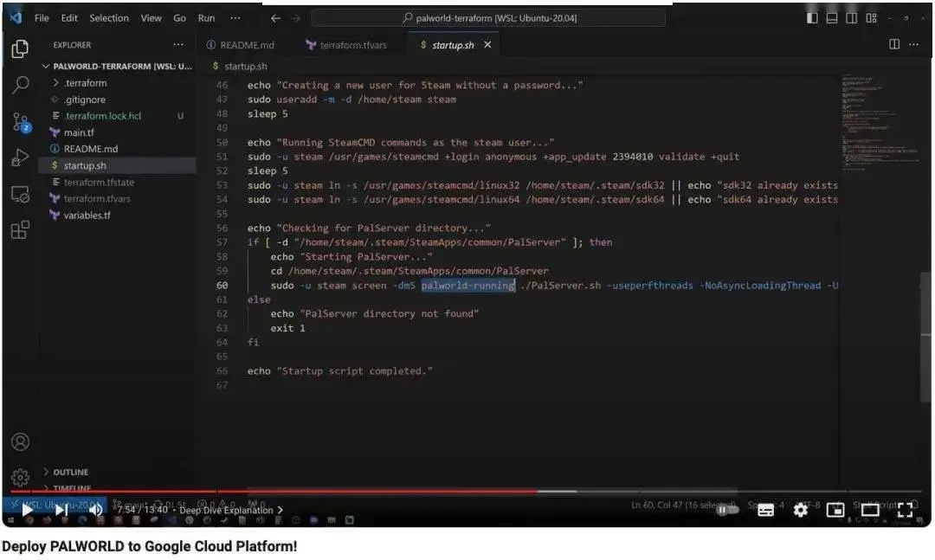935x560 pixels.
Task: Seek on the video progress bar
Action: tap(467, 492)
